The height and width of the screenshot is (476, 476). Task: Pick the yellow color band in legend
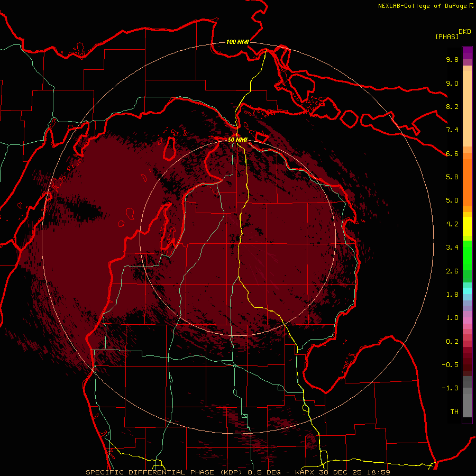tap(467, 226)
